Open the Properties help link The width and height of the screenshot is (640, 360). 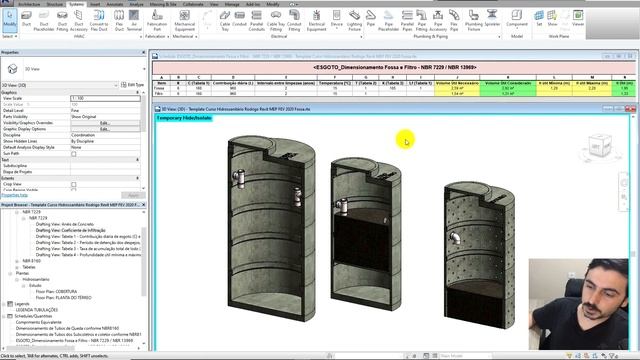[x=14, y=195]
